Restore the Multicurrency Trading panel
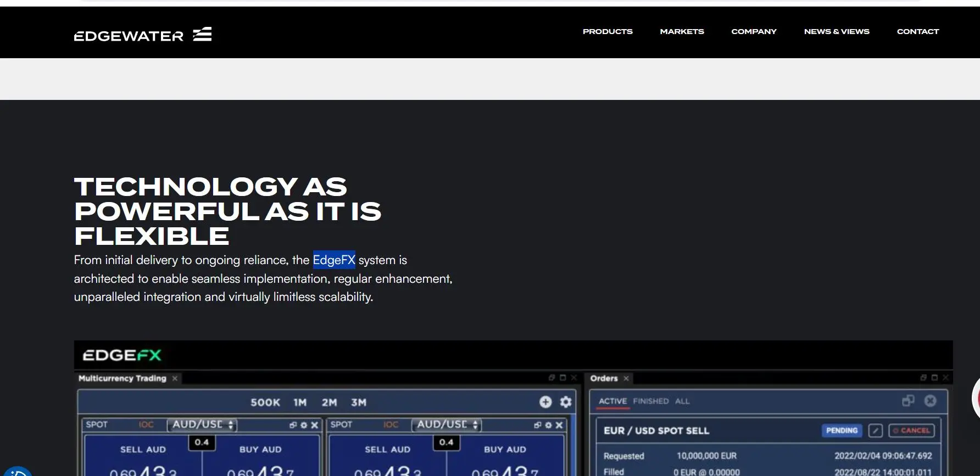Image resolution: width=980 pixels, height=476 pixels. pyautogui.click(x=552, y=378)
